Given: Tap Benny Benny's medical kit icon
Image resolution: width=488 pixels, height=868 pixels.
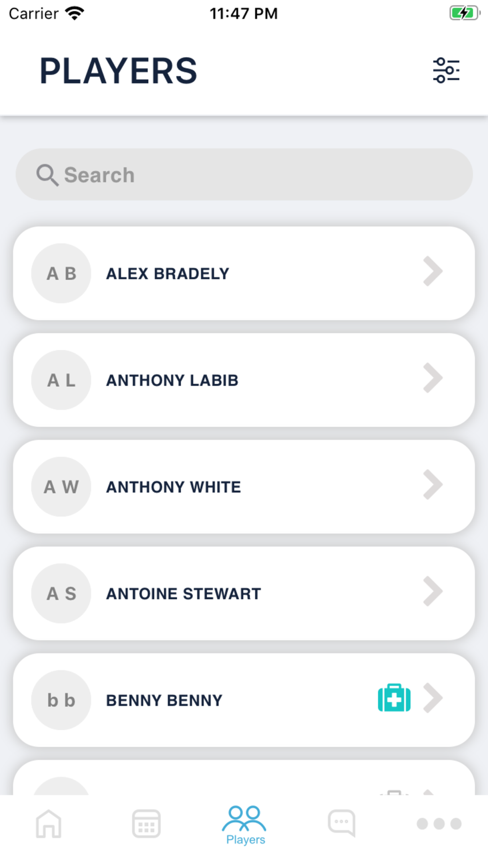Looking at the screenshot, I should [394, 698].
